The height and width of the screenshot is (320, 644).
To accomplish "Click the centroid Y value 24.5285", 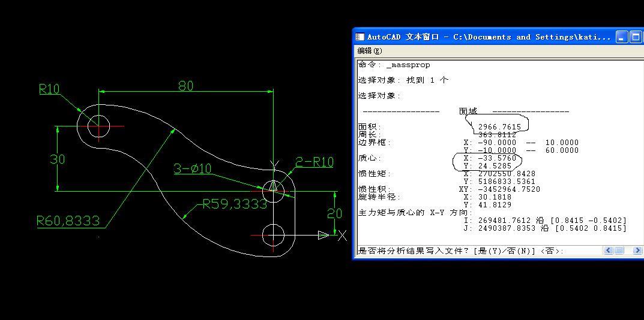I will (x=495, y=166).
